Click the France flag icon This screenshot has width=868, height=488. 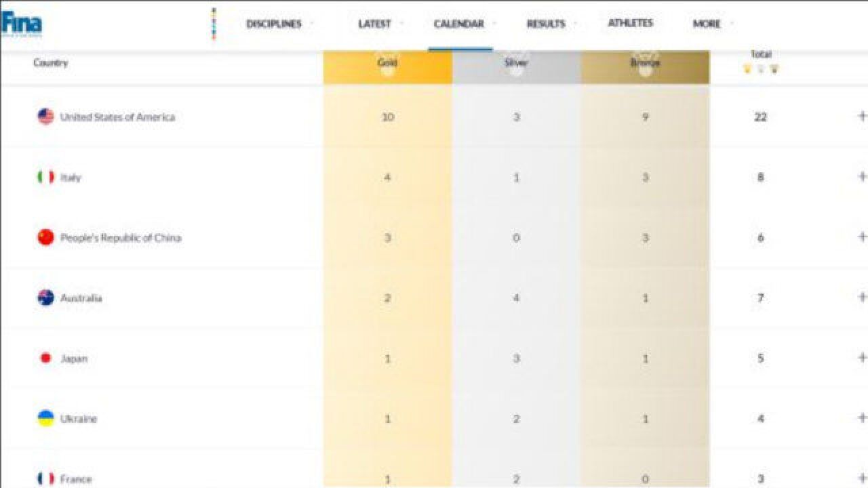tap(45, 479)
